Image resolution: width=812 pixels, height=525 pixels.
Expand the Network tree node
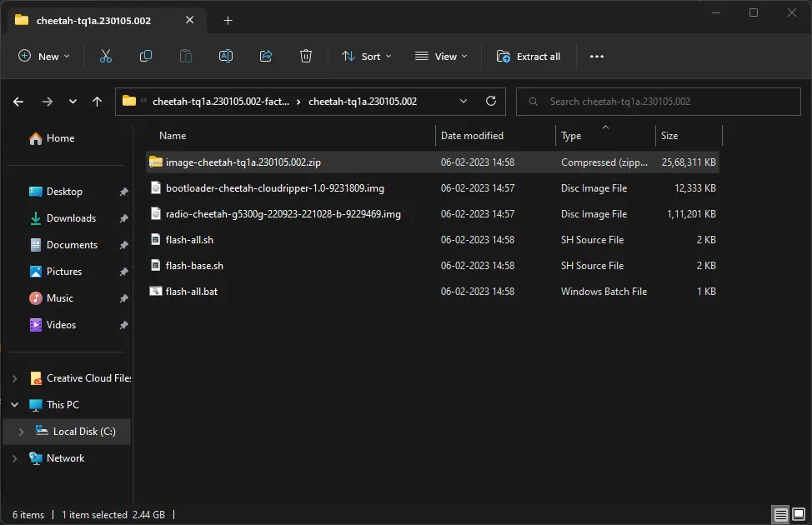pyautogui.click(x=14, y=458)
